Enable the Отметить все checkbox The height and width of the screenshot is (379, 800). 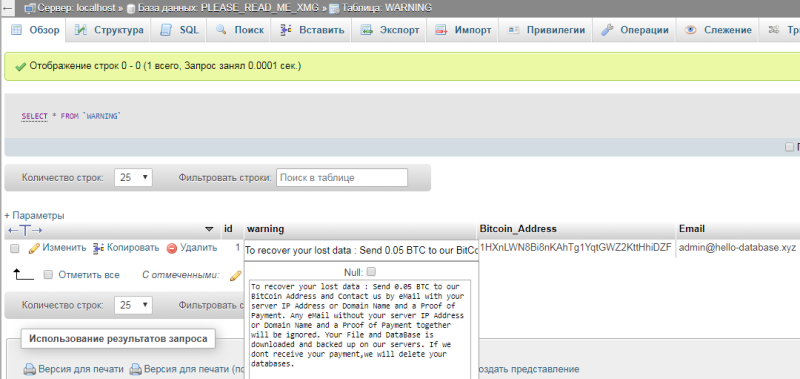pyautogui.click(x=48, y=275)
